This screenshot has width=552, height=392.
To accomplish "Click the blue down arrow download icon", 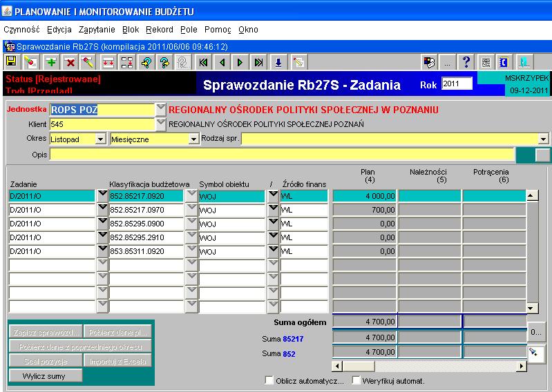I will tap(278, 62).
